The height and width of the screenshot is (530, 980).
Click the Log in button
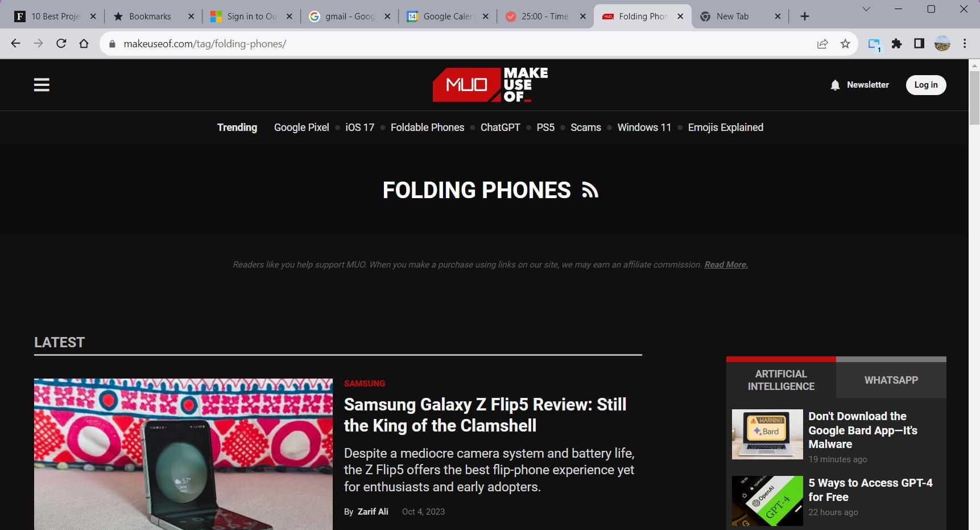pyautogui.click(x=925, y=84)
